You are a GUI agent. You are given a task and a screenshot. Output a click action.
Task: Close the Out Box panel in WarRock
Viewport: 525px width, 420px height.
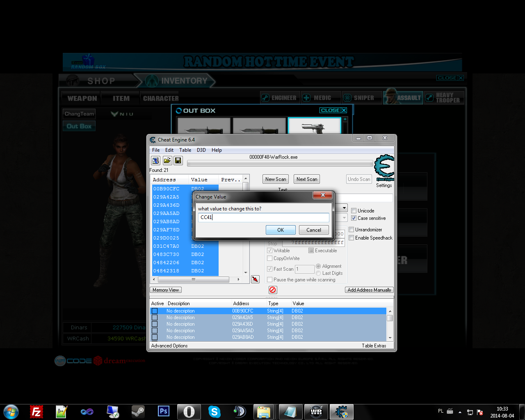(333, 110)
